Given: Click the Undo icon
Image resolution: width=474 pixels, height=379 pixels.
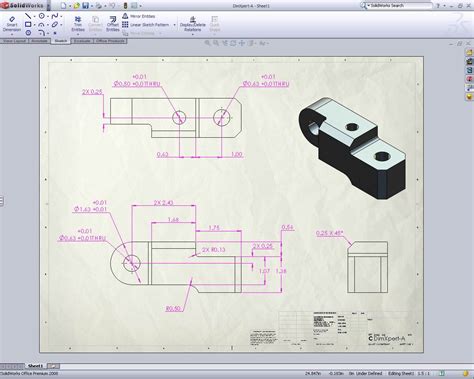Looking at the screenshot, I should coord(112,6).
